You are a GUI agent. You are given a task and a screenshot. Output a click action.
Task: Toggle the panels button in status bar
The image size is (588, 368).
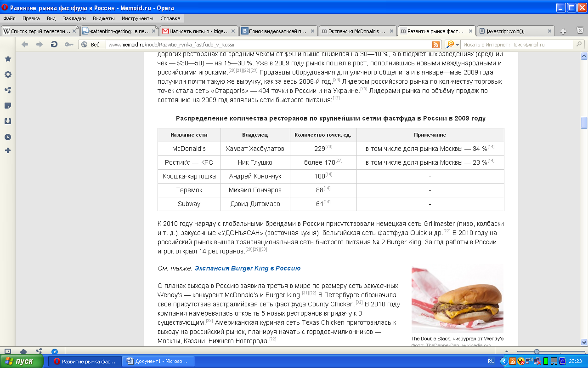click(8, 351)
